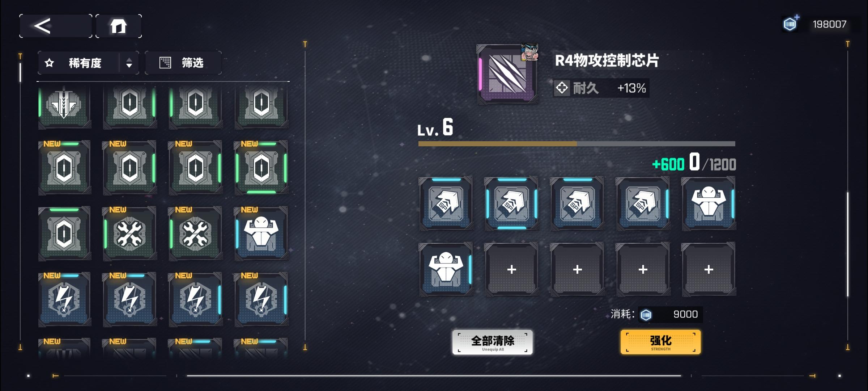868x391 pixels.
Task: Deselect the muscle-man material in top row
Action: [709, 203]
